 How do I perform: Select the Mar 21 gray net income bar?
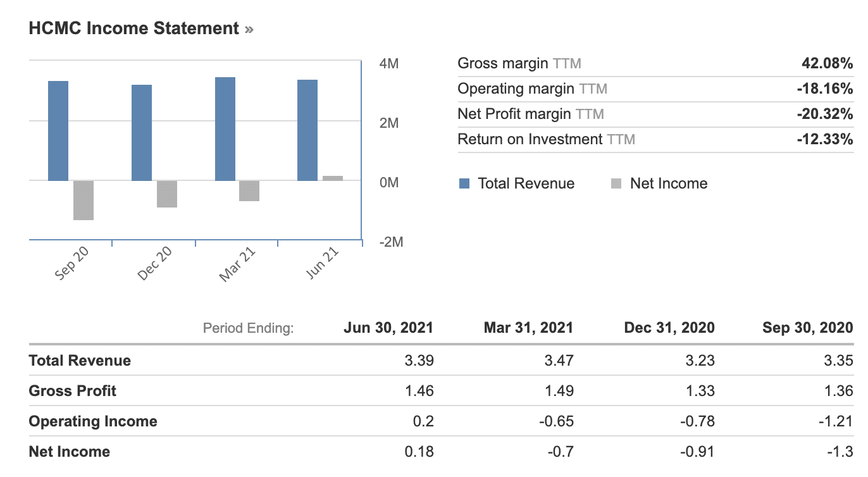249,191
